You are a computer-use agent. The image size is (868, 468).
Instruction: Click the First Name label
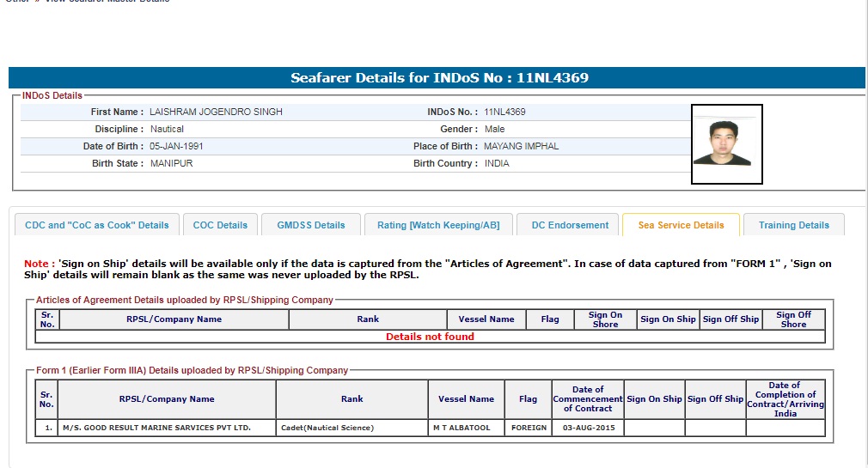click(x=117, y=112)
